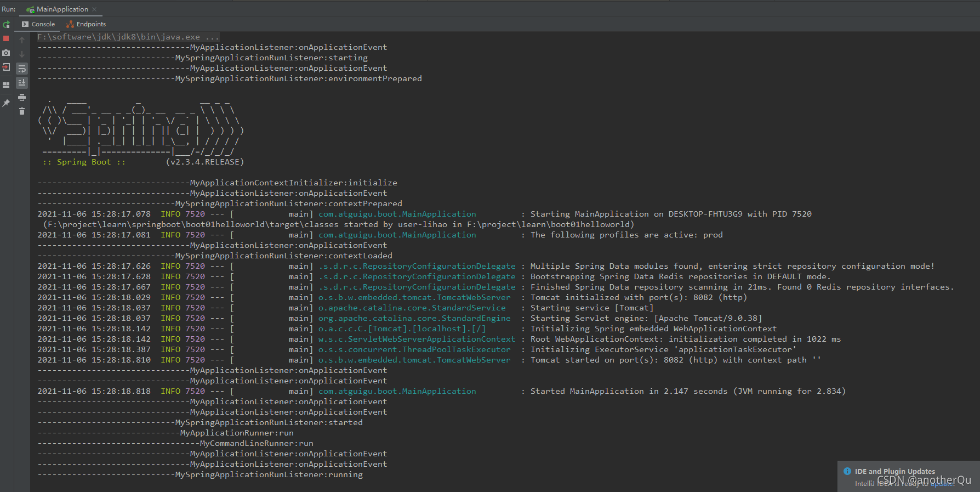This screenshot has width=980, height=492.
Task: Click the timestamp 2021-11-06 15:28:17.078
Action: [x=94, y=214]
